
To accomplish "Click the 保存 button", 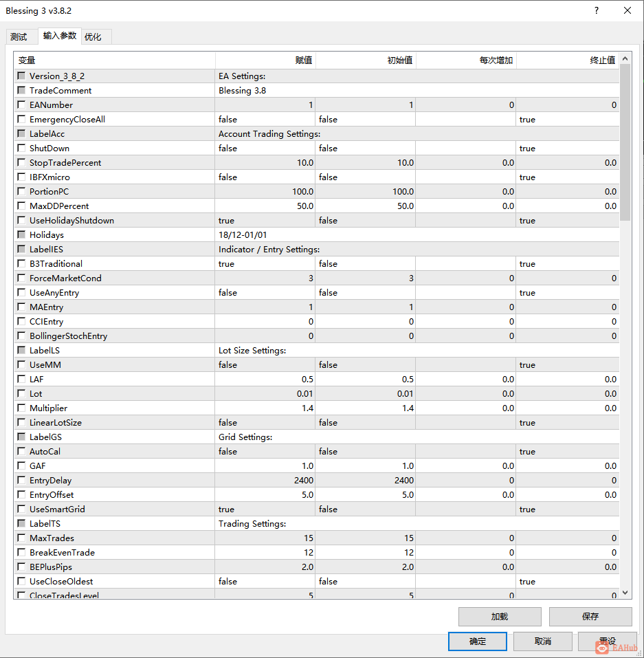I will coord(590,617).
